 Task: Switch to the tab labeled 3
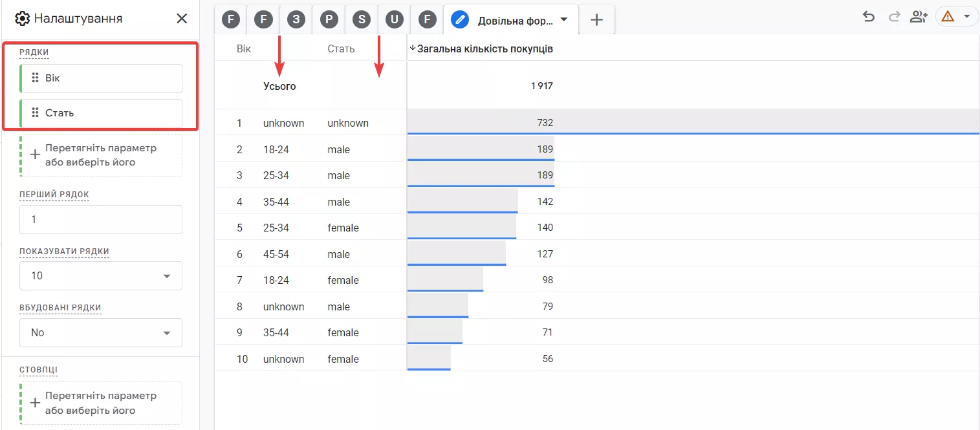(296, 20)
